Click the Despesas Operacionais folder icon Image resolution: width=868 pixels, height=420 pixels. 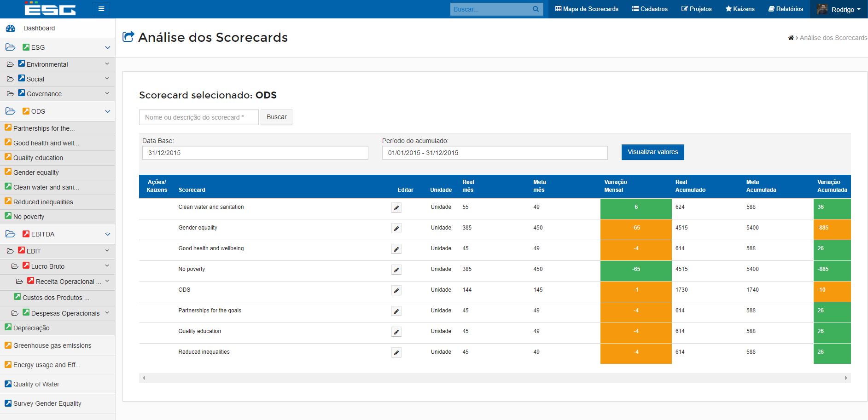click(15, 313)
